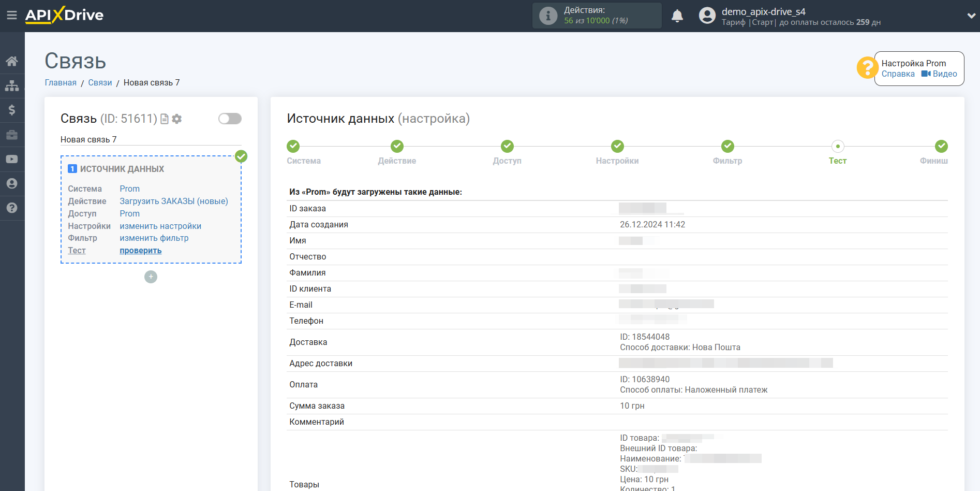Click the demo_apix-drive_s4 username

(x=764, y=11)
